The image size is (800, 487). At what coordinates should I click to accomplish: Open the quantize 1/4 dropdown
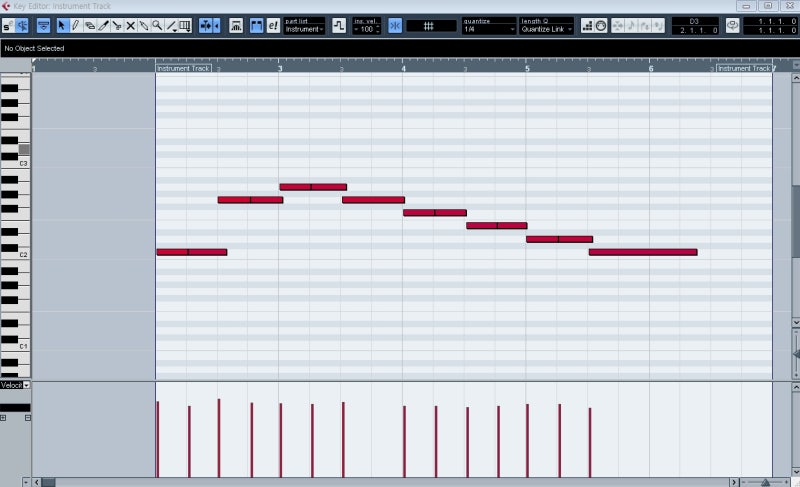(x=489, y=30)
